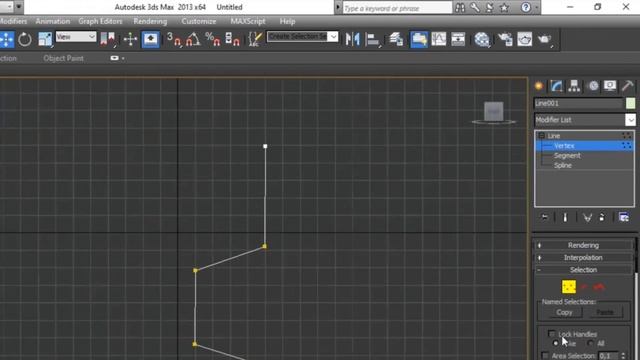640x360 pixels.
Task: Select Segment sub-object level in stack
Action: (567, 156)
